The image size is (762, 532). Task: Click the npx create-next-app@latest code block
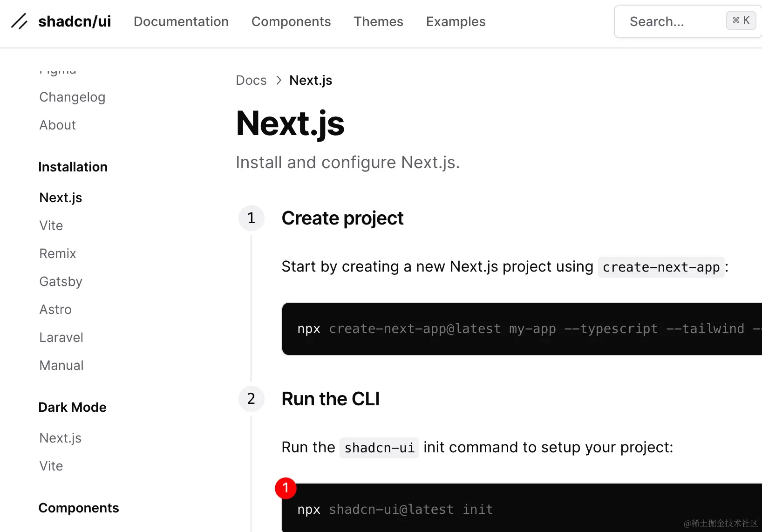pos(522,329)
